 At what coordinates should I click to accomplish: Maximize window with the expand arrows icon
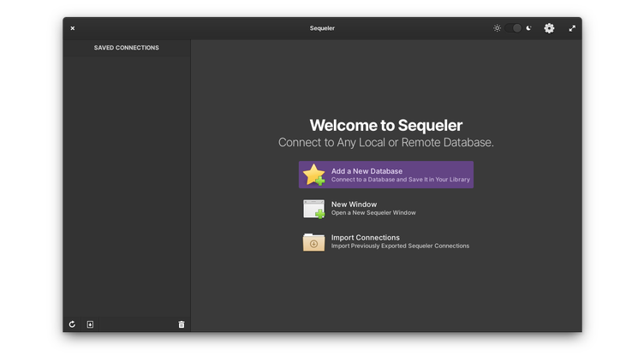[x=572, y=28]
